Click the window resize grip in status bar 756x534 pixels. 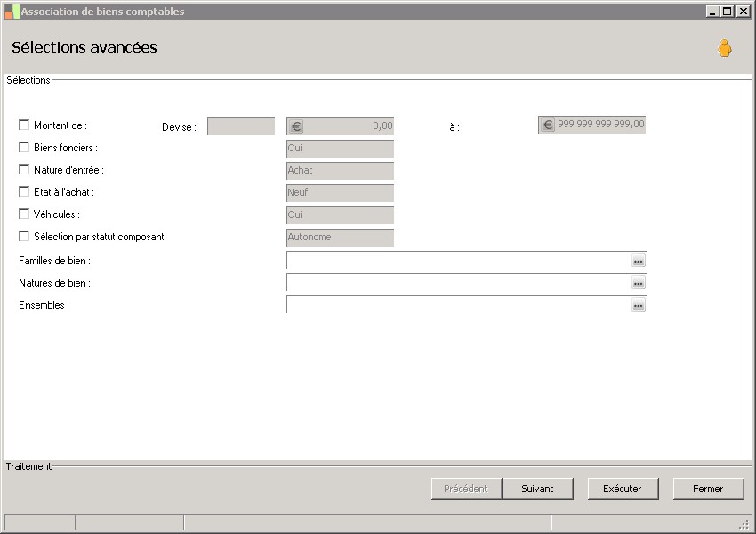[x=745, y=524]
